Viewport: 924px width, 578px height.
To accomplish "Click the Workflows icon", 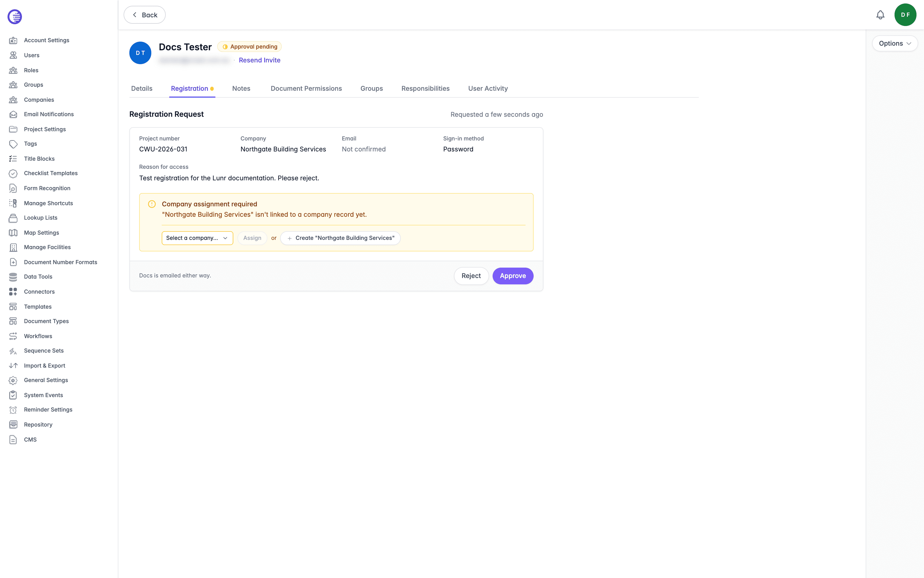I will point(13,336).
